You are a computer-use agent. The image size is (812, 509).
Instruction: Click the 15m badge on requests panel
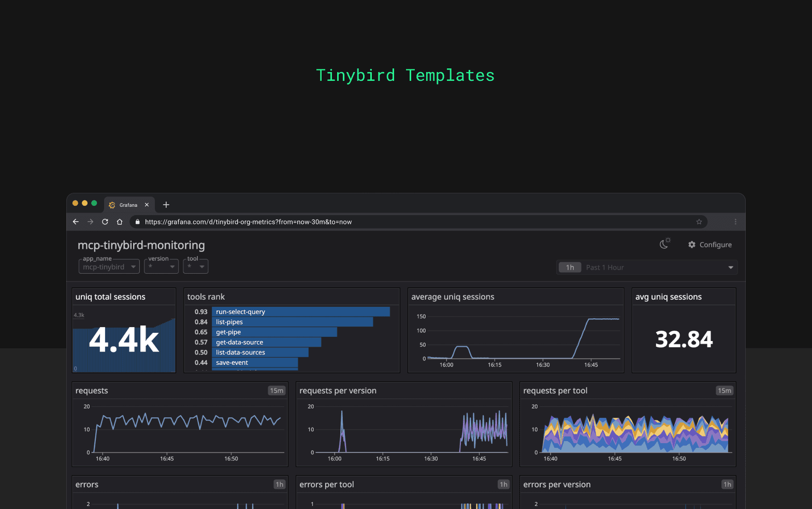277,391
